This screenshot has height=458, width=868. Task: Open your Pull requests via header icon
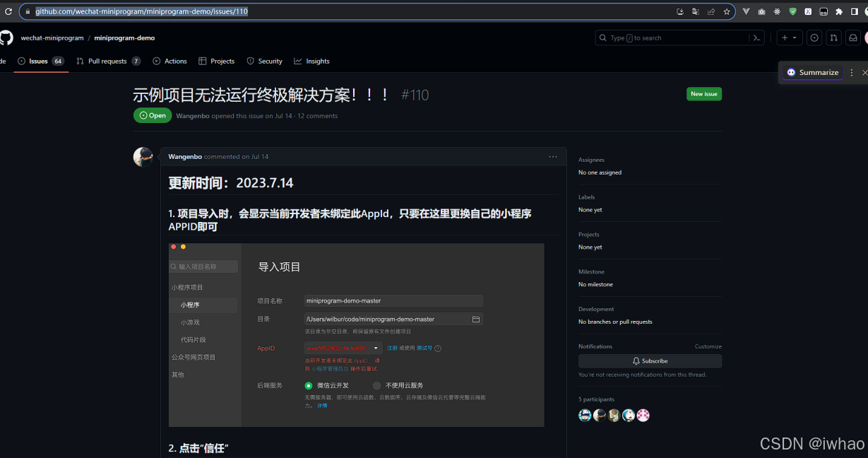pyautogui.click(x=834, y=37)
